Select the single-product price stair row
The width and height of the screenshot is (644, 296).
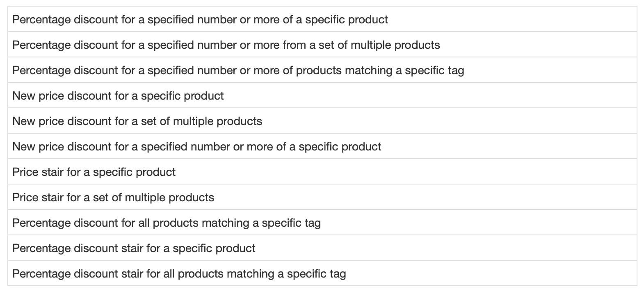tap(94, 172)
